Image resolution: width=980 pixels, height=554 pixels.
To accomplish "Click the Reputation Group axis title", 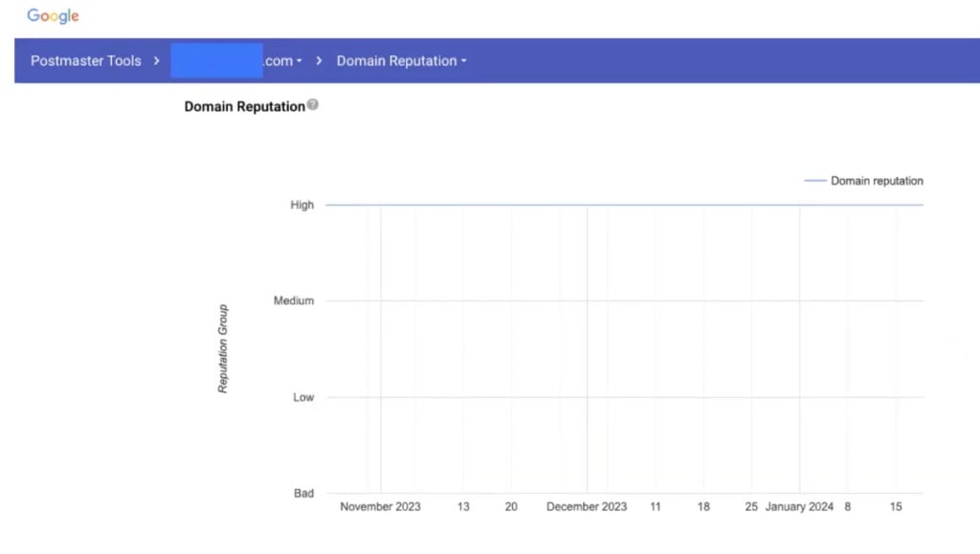I will [222, 348].
